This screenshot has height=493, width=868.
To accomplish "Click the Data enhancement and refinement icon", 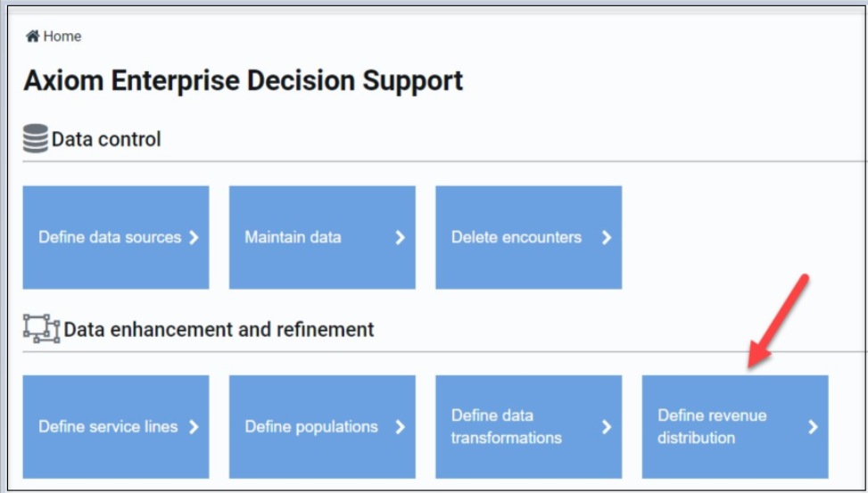I will pos(42,329).
